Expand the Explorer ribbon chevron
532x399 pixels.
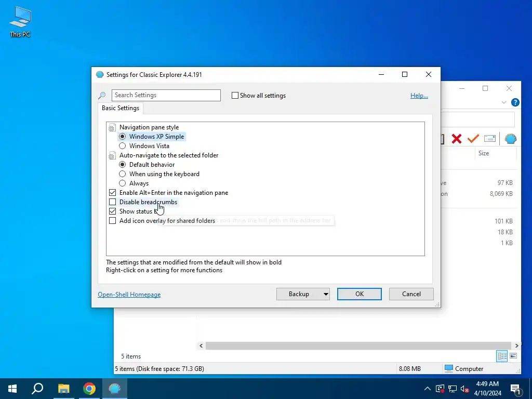click(504, 102)
